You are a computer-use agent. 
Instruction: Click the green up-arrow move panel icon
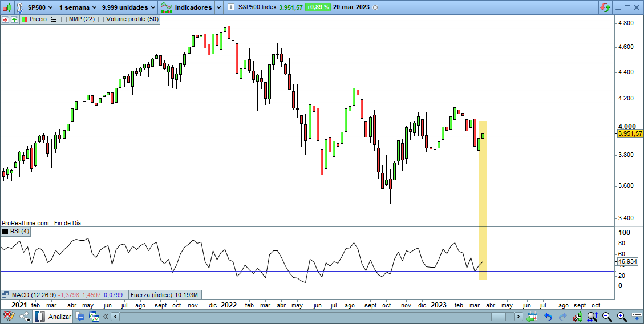pos(14,19)
